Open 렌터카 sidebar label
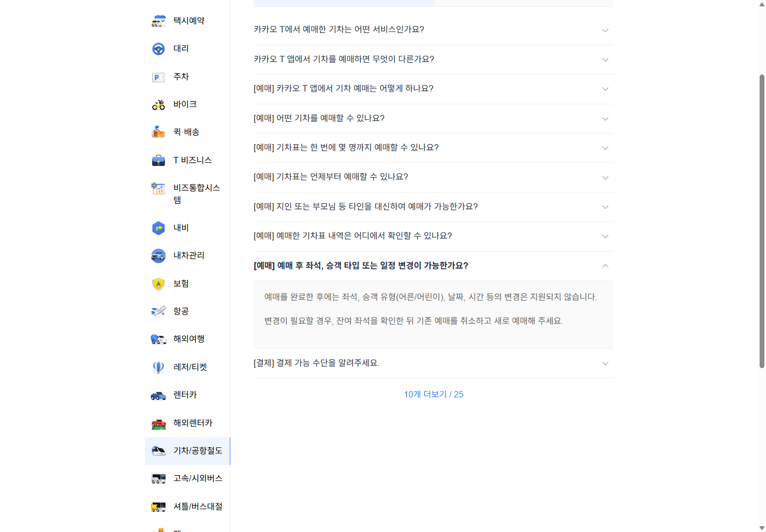 [x=185, y=395]
